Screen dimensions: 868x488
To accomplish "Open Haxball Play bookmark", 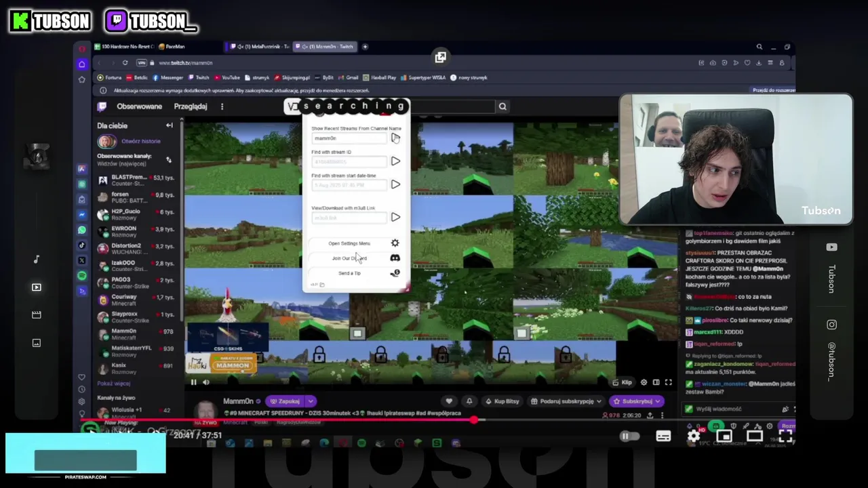I will (x=380, y=77).
